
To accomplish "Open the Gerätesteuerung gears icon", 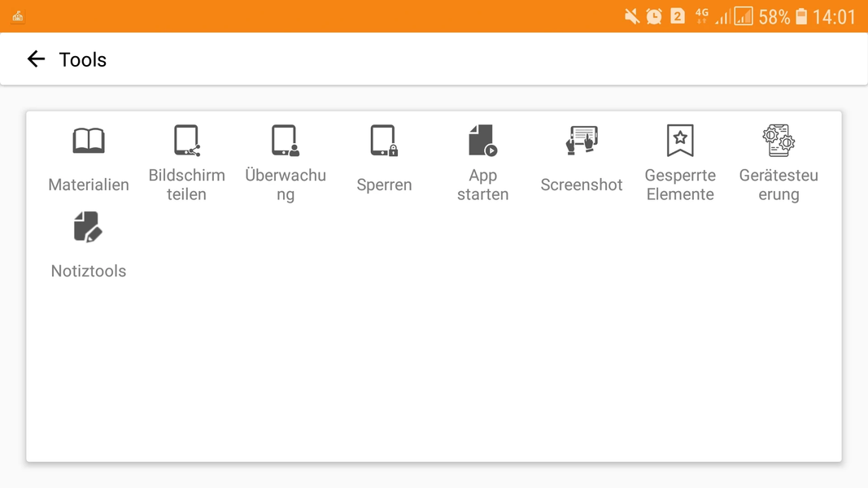I will (779, 140).
